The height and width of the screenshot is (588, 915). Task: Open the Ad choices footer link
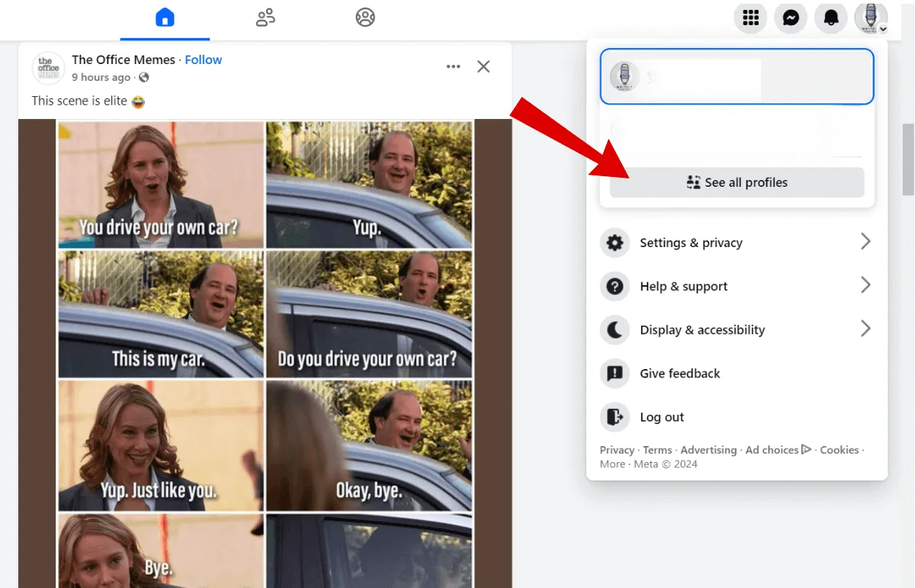coord(778,450)
